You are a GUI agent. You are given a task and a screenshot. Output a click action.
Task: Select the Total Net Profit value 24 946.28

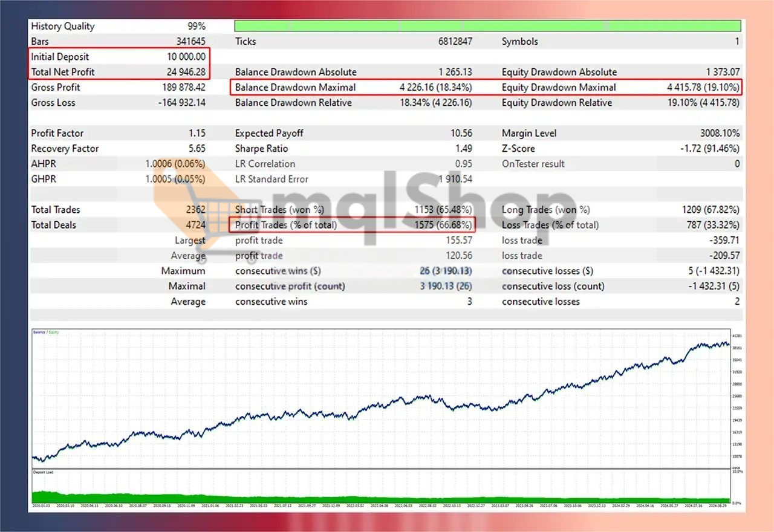point(189,71)
